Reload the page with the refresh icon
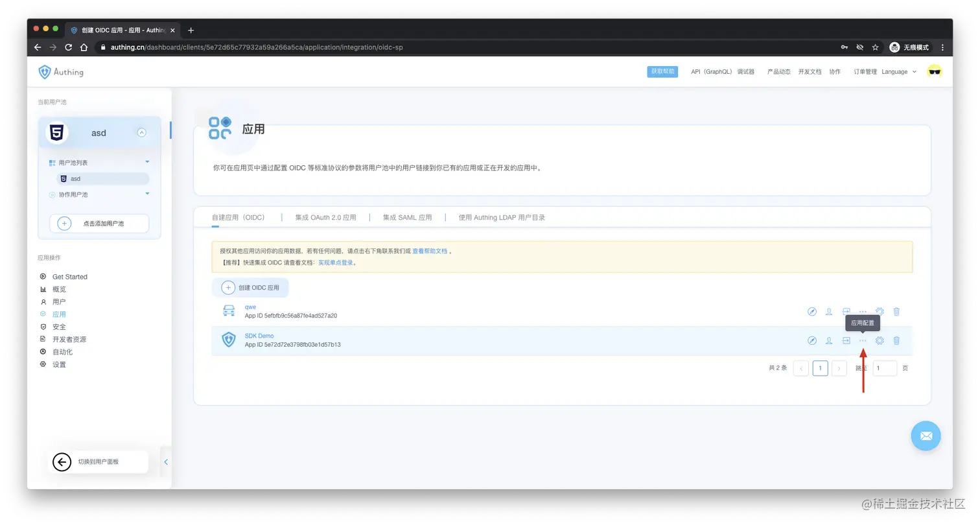Image resolution: width=980 pixels, height=525 pixels. coord(68,47)
